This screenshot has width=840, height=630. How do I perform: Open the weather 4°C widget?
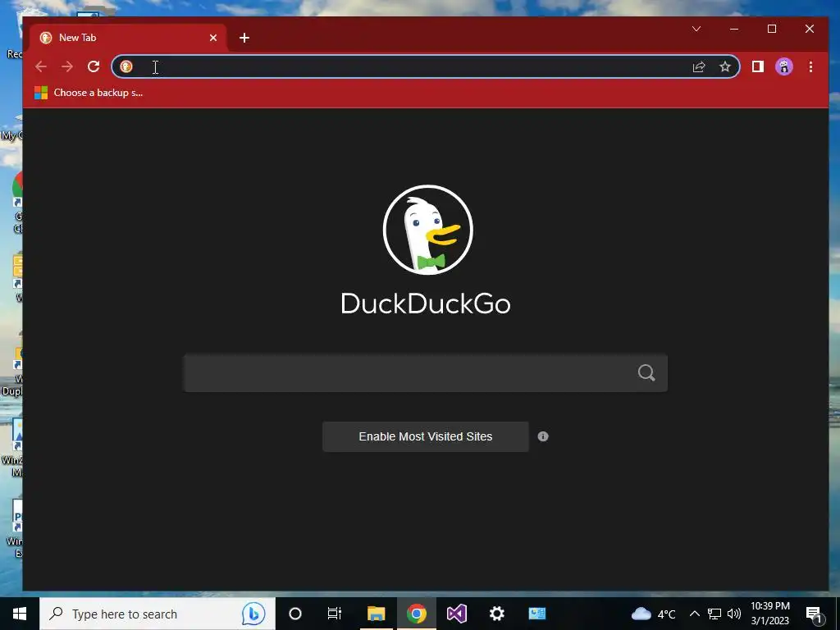pyautogui.click(x=653, y=614)
